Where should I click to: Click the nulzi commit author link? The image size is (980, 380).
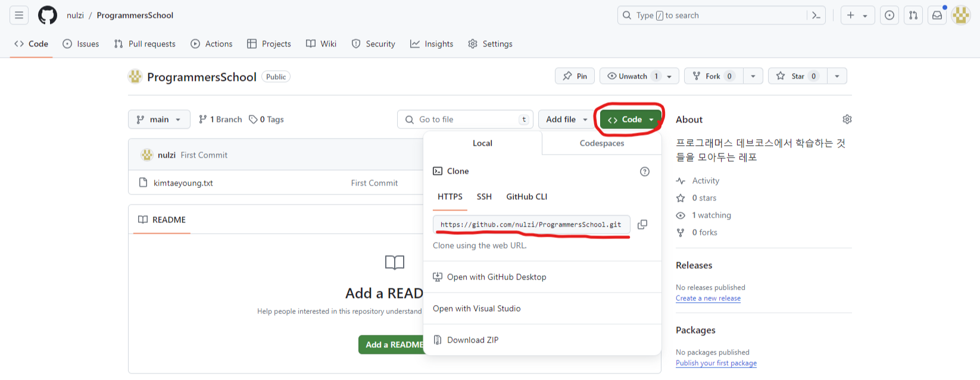click(167, 155)
